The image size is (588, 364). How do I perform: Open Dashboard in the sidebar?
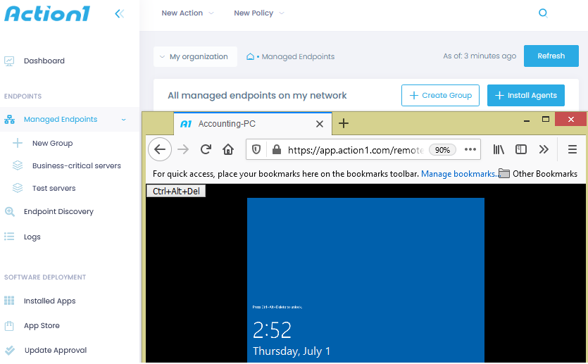click(44, 61)
